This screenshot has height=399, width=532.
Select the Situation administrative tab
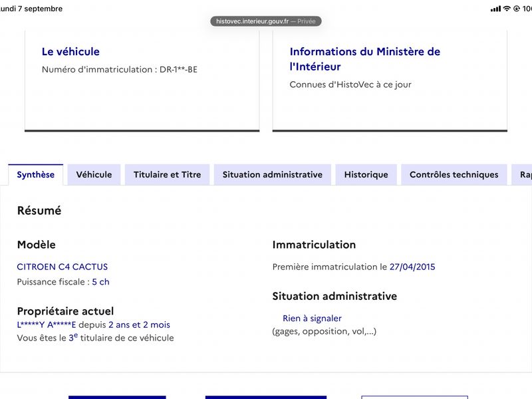tap(273, 175)
